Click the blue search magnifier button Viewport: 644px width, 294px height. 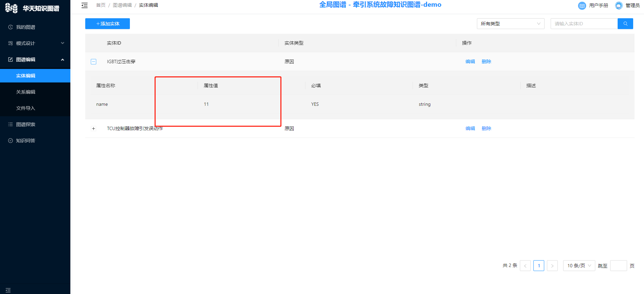(x=625, y=24)
